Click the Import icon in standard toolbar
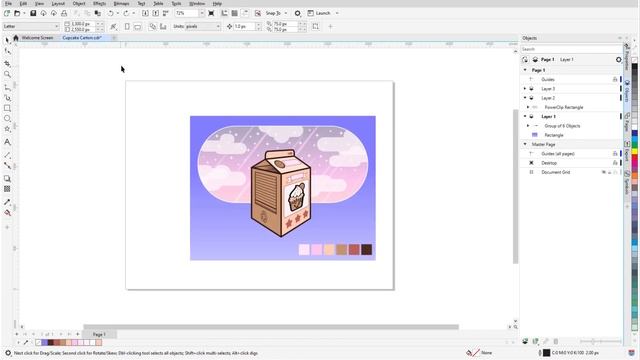Screen dimensions: 640x360 (145, 13)
